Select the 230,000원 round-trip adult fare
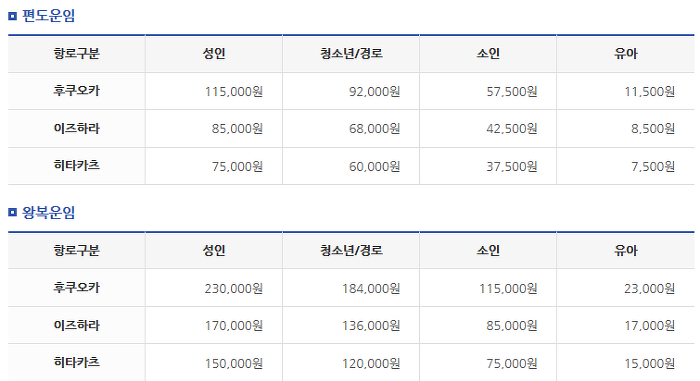Image resolution: width=700 pixels, height=381 pixels. 233,289
